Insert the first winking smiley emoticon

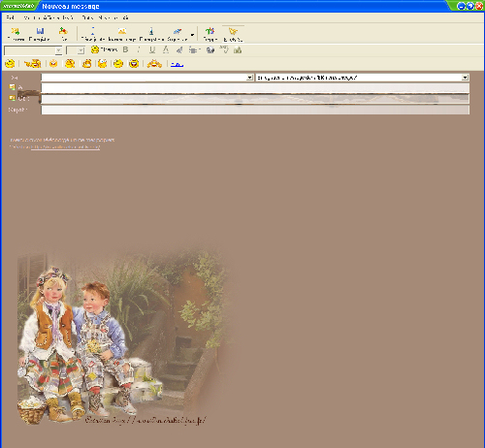point(10,63)
